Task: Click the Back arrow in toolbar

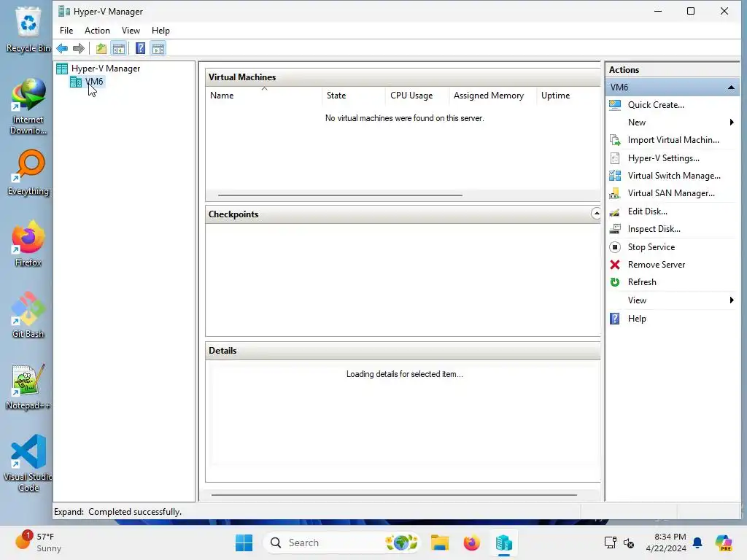Action: click(x=62, y=49)
